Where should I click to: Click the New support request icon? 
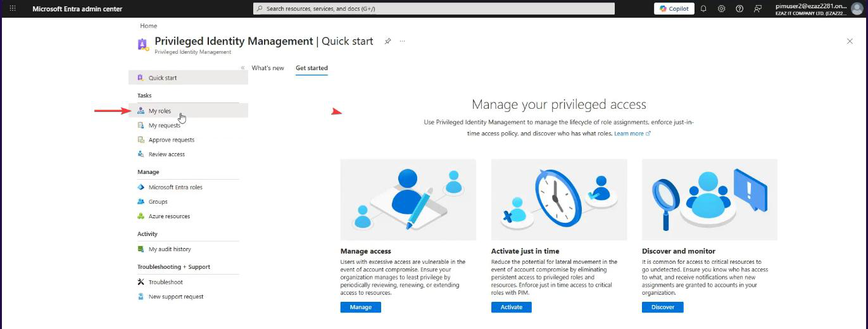(x=141, y=297)
